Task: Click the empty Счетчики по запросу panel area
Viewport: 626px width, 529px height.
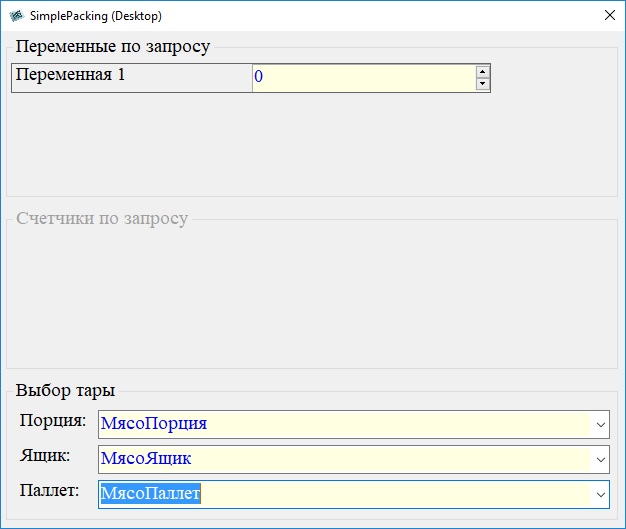Action: (312, 298)
